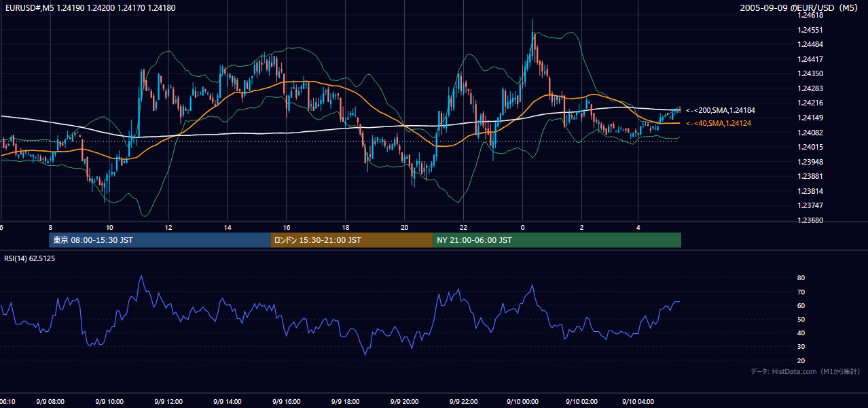Click the 1.24015 price axis value
The image size is (868, 408).
click(810, 147)
